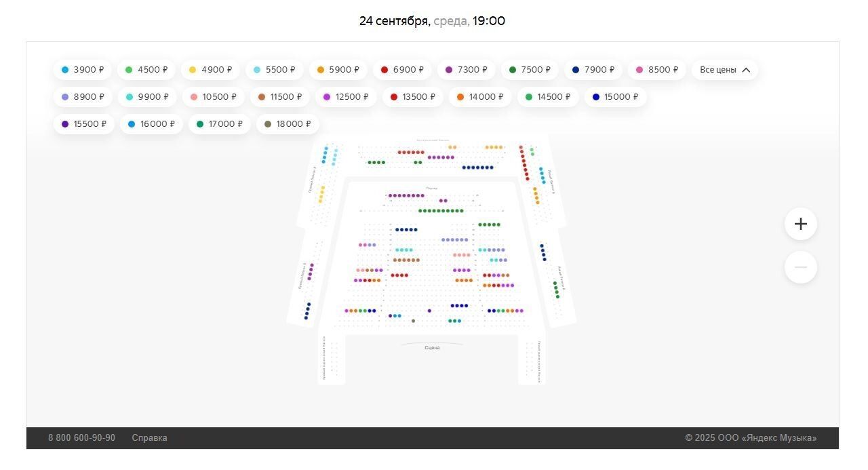Click the 8 800 600-90-90 phone number

pyautogui.click(x=81, y=438)
